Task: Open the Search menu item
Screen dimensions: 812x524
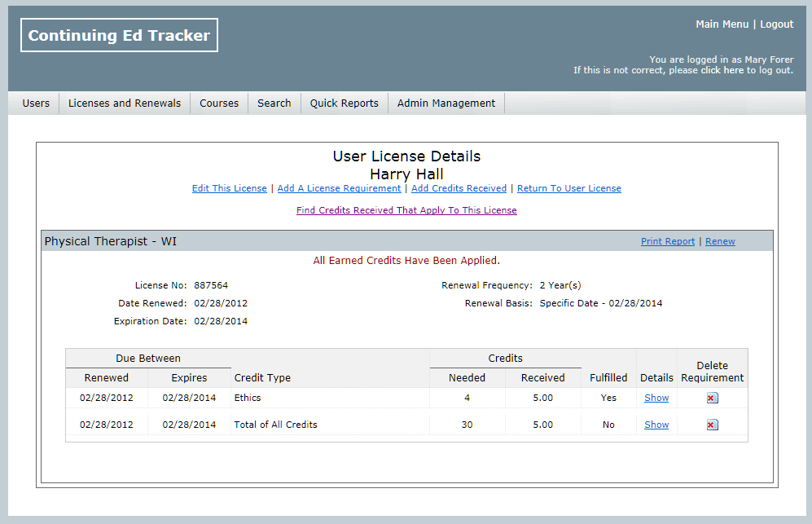Action: click(x=274, y=103)
